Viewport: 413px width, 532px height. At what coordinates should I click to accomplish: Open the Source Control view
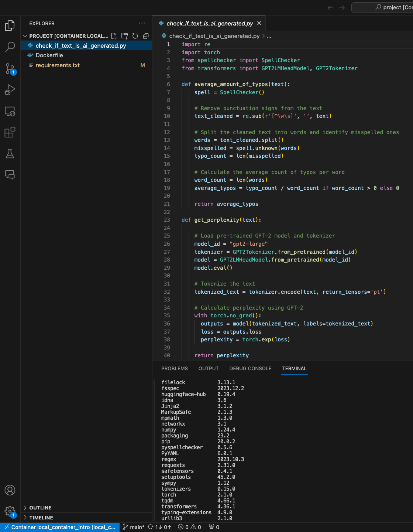(x=10, y=68)
